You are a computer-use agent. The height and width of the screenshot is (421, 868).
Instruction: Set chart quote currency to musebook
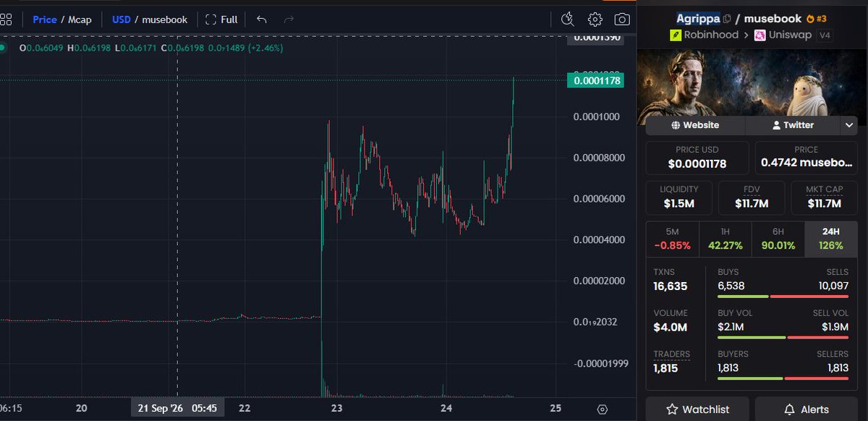pos(164,20)
